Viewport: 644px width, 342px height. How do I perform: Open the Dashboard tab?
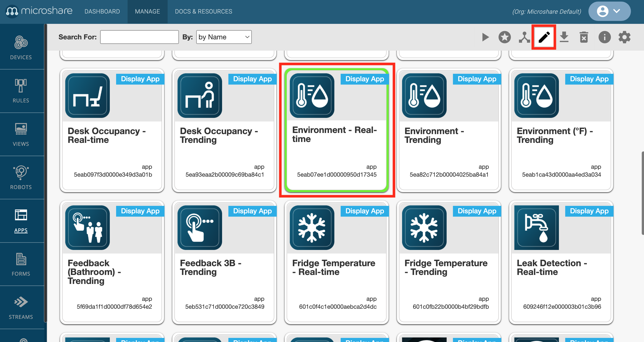(x=102, y=11)
